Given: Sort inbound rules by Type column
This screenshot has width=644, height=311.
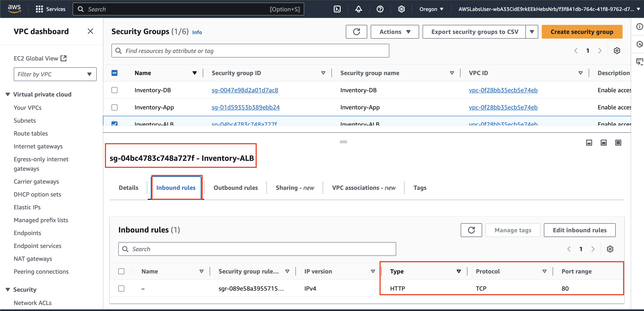Looking at the screenshot, I should [459, 271].
